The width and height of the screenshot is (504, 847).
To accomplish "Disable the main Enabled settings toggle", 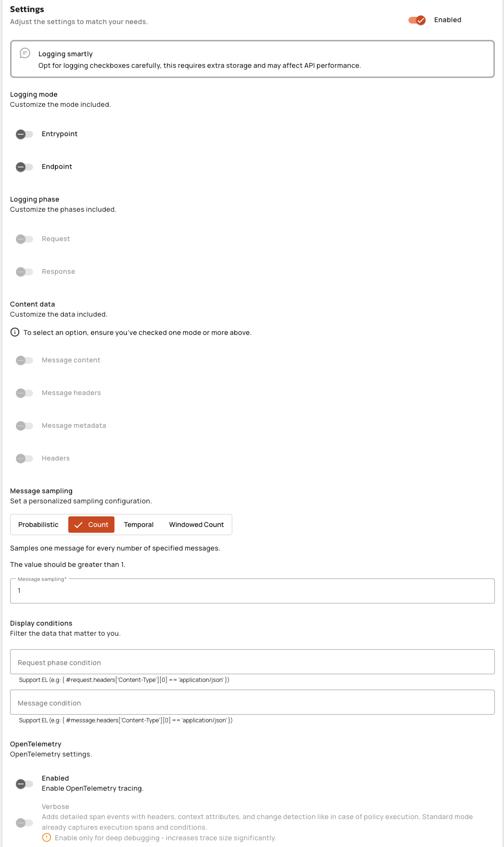I will click(x=417, y=20).
